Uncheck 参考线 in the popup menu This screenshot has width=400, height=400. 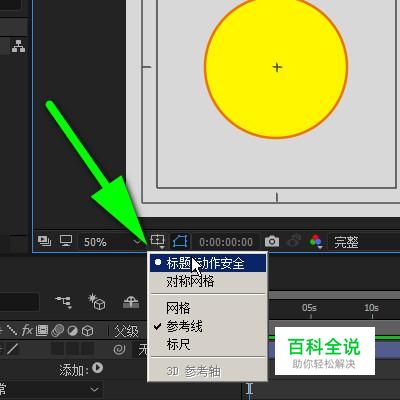(207, 326)
